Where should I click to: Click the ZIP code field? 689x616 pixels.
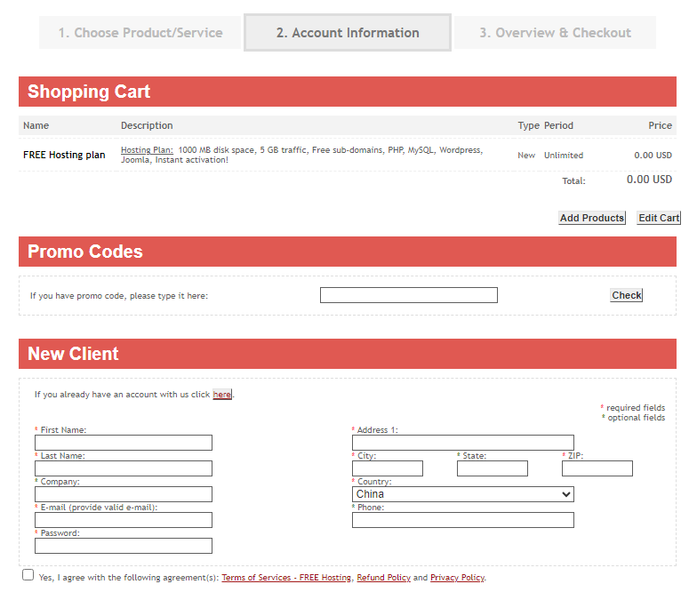[x=597, y=468]
